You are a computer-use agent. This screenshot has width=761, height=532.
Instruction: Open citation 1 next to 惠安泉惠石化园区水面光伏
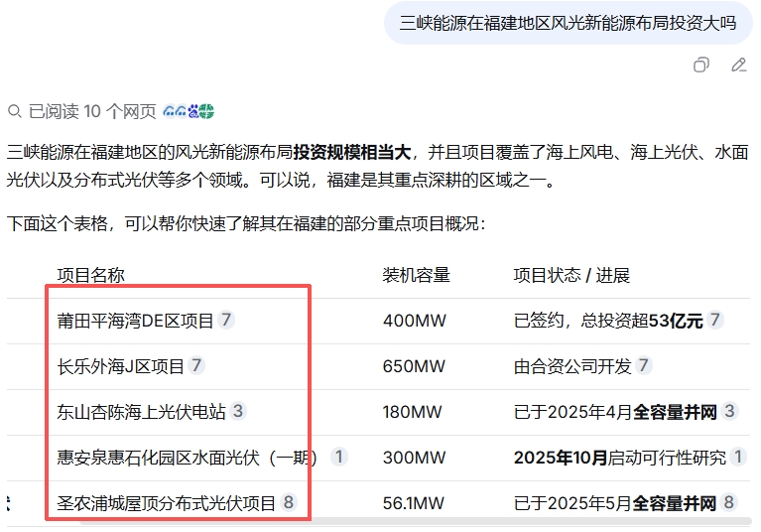(x=338, y=457)
